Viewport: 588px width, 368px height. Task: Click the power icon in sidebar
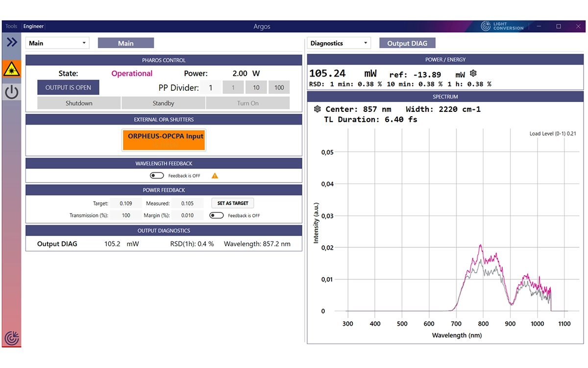pyautogui.click(x=12, y=92)
